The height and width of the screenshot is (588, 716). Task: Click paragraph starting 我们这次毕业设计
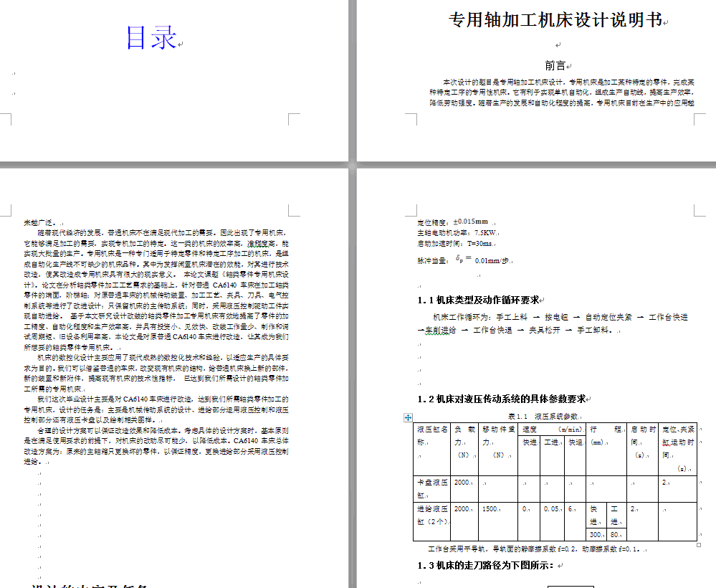pyautogui.click(x=156, y=409)
